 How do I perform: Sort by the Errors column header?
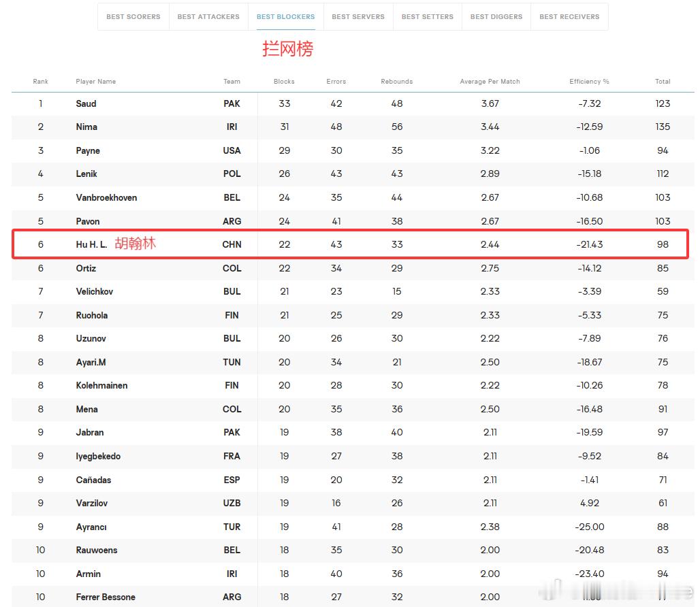coord(336,82)
